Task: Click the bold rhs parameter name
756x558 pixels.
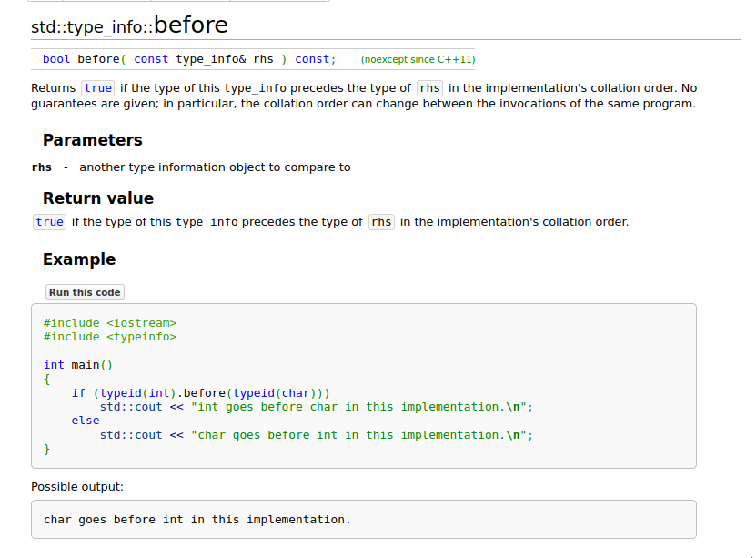Action: (x=42, y=167)
